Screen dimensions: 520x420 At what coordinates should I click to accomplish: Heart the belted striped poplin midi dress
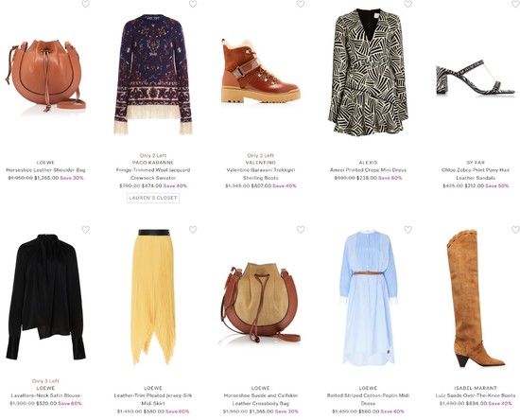[x=407, y=230]
